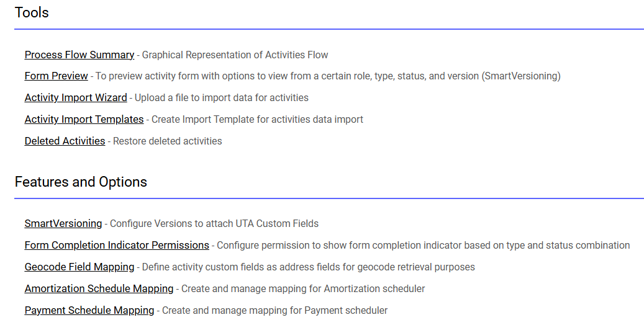Open the Form Preview link

[x=57, y=76]
